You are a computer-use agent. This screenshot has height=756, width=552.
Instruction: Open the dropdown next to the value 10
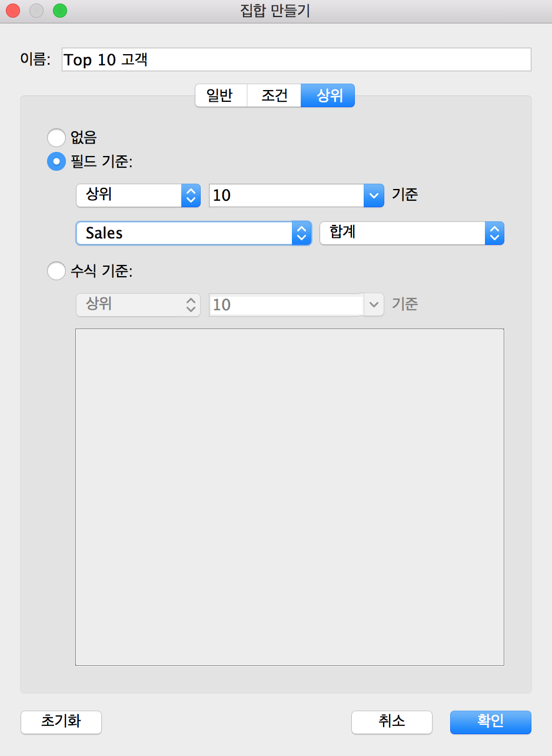[373, 195]
